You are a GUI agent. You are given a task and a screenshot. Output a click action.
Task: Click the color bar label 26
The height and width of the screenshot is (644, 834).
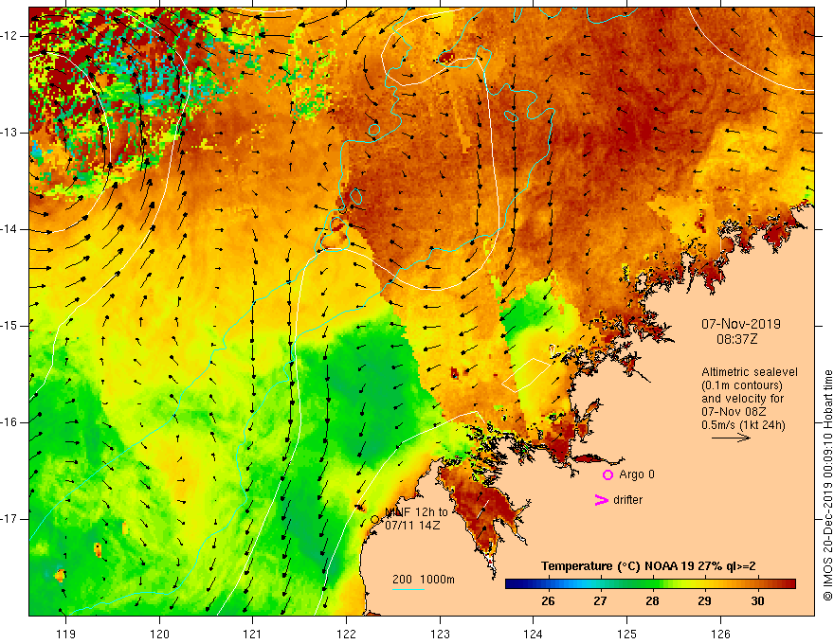pyautogui.click(x=548, y=601)
